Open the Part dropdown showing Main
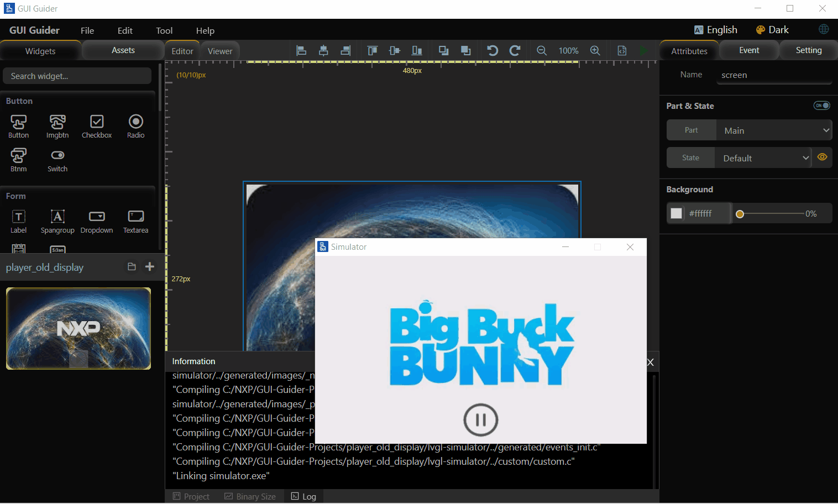 pos(774,130)
